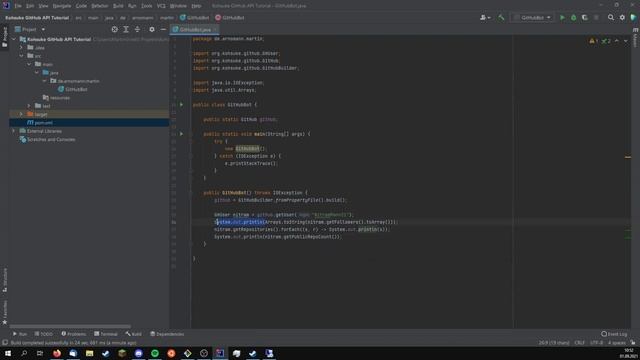Run with coverage icon in the toolbar

coord(584,18)
